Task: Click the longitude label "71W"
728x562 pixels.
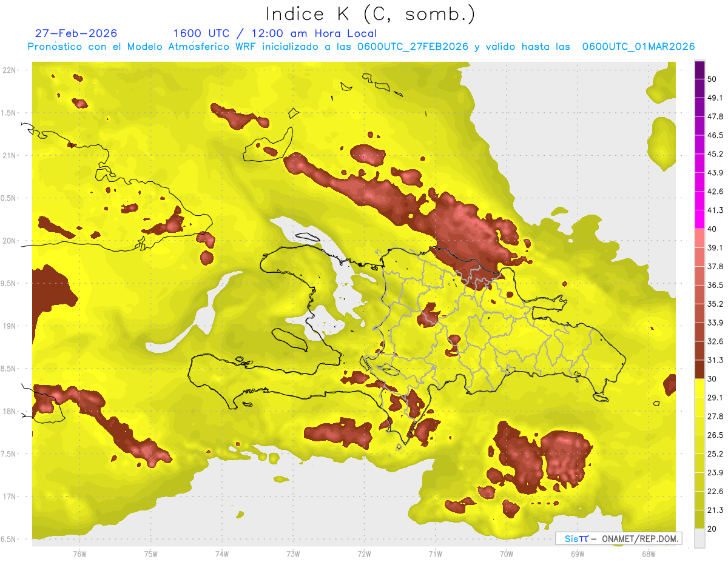Action: (x=435, y=554)
